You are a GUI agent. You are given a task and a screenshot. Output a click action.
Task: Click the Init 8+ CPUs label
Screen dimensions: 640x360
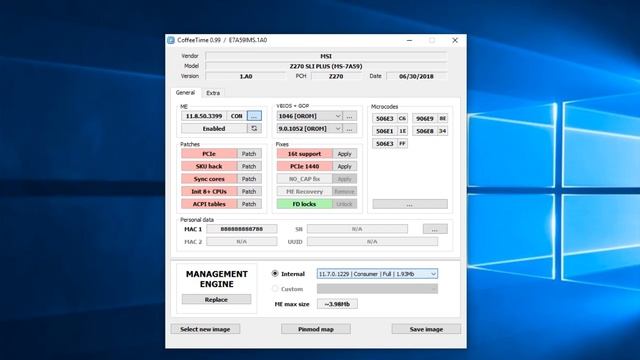[x=209, y=191]
